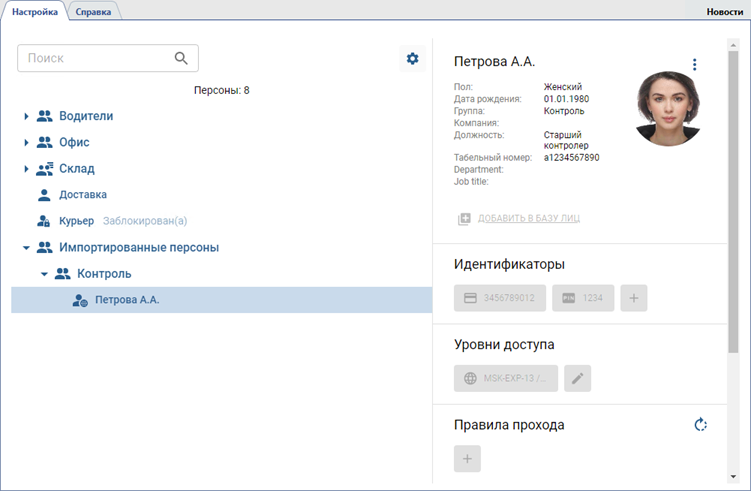Click the search magnifier icon

[181, 58]
